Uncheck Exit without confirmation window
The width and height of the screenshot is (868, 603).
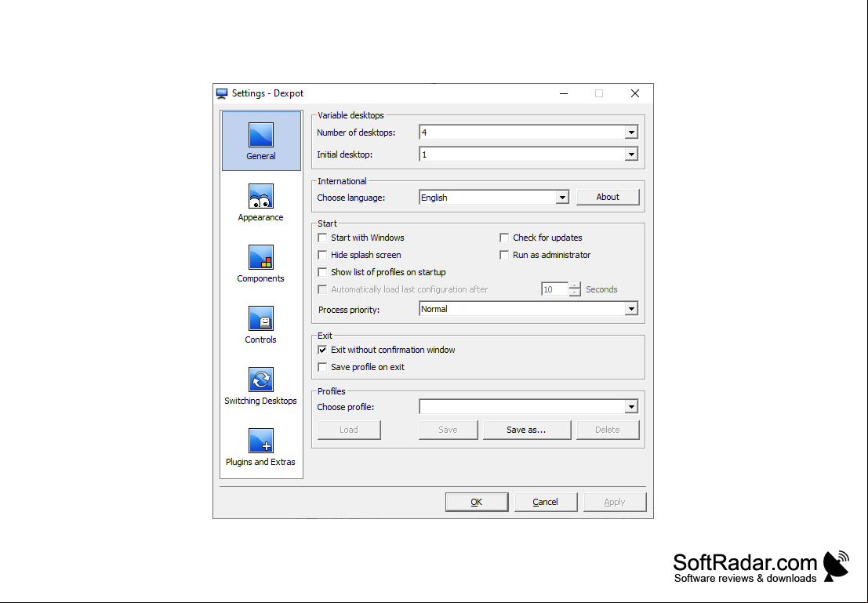[322, 350]
